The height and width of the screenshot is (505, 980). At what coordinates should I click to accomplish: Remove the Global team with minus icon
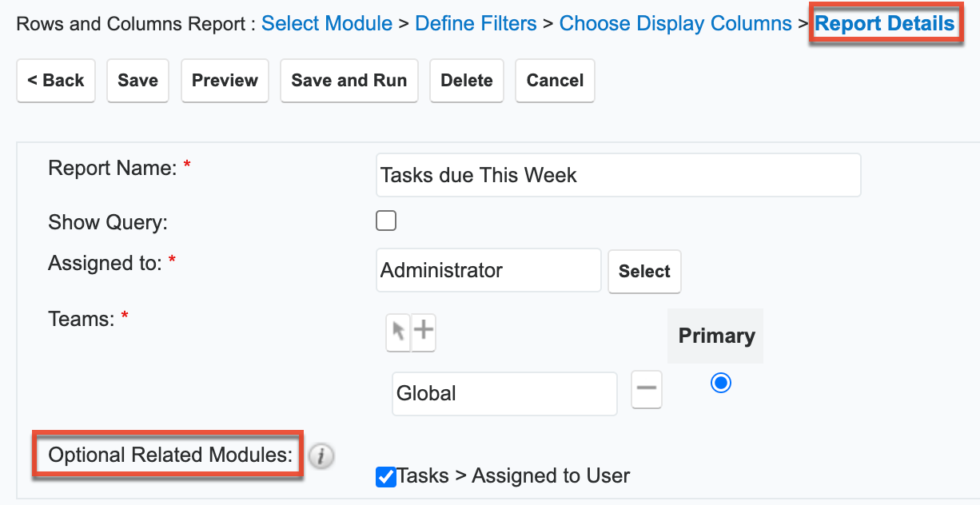tap(646, 389)
